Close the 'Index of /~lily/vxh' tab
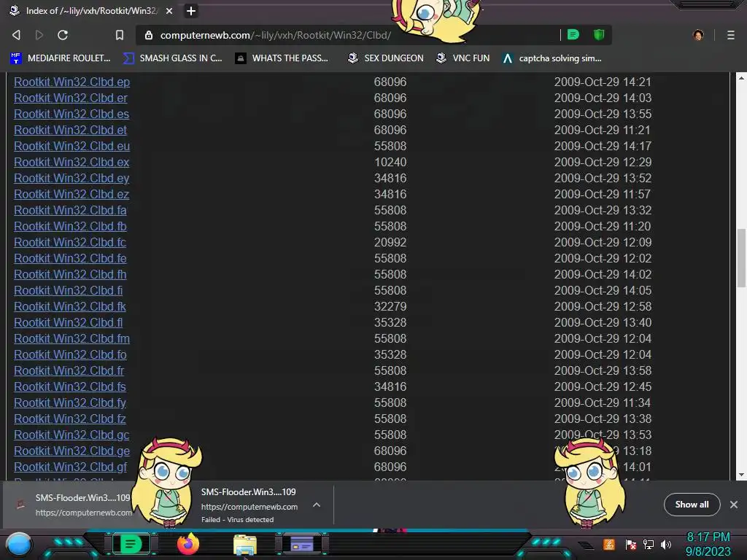 click(x=169, y=10)
